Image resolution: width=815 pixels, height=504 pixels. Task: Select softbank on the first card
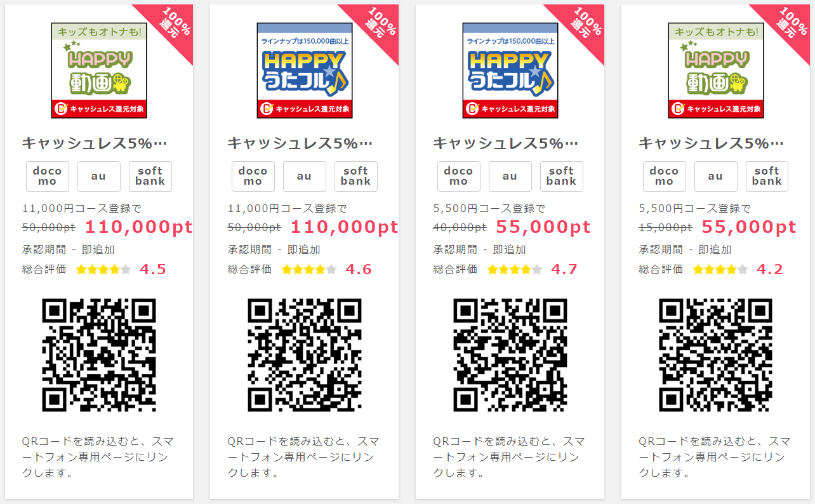(x=150, y=176)
